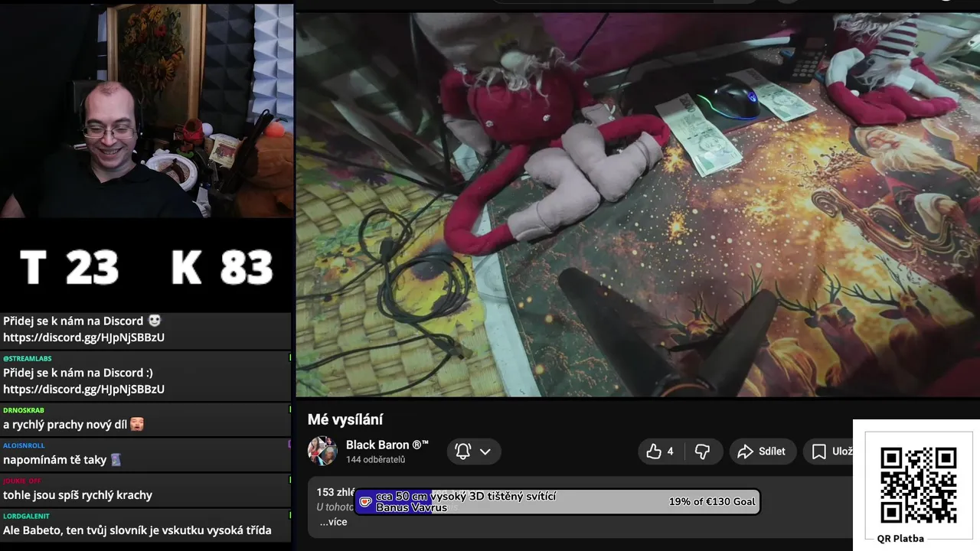Viewport: 980px width, 551px height.
Task: Click the QR Platba code image
Action: [x=918, y=485]
